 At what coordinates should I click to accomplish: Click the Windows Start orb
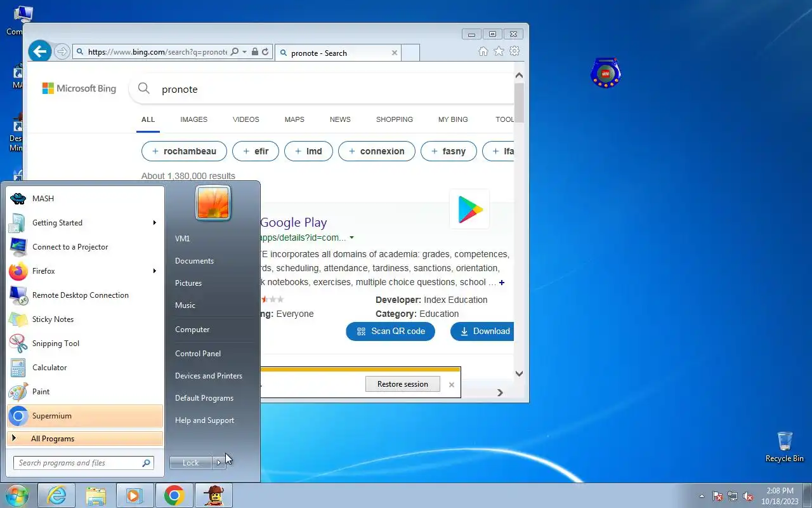(16, 495)
